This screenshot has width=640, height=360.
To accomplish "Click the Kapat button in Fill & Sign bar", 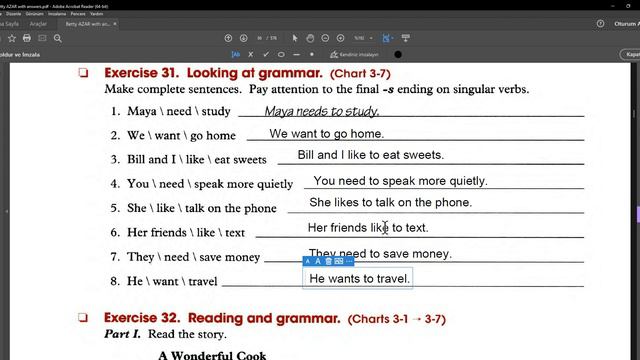I will 631,54.
